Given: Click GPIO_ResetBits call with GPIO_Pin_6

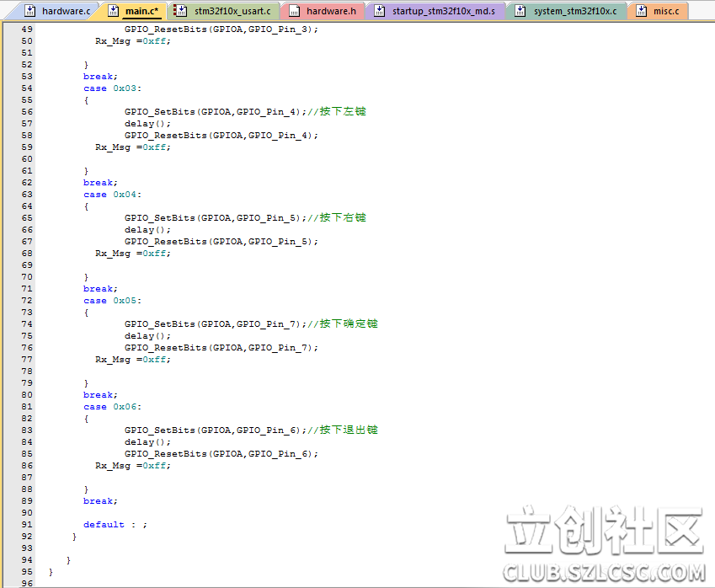Looking at the screenshot, I should 221,454.
